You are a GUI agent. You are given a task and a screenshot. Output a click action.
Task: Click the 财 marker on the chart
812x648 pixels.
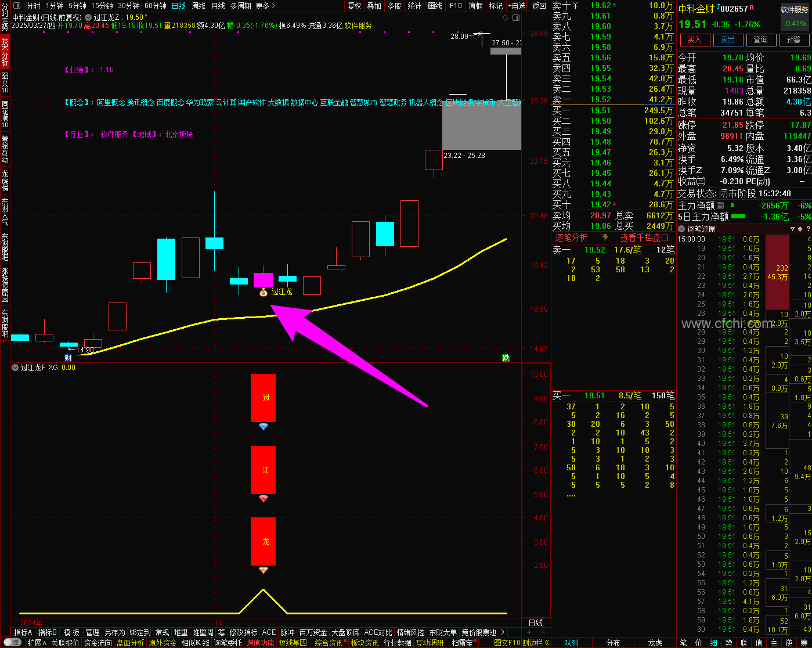click(x=68, y=358)
